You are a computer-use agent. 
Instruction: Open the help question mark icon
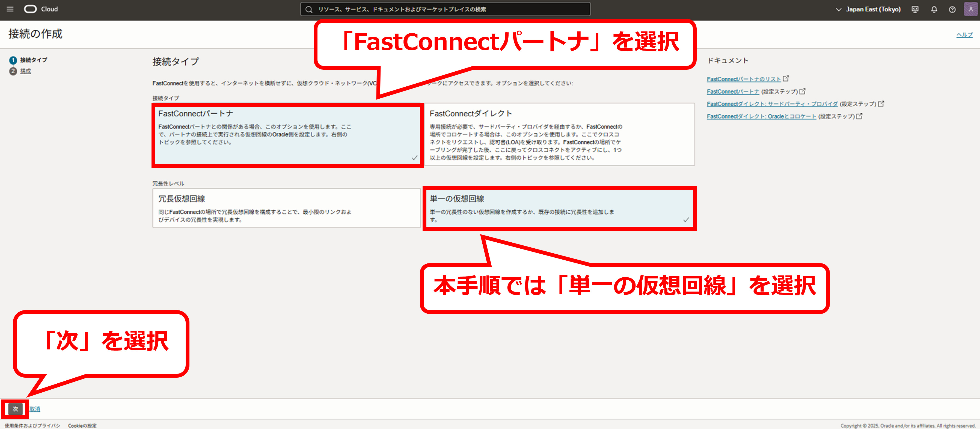click(x=952, y=10)
